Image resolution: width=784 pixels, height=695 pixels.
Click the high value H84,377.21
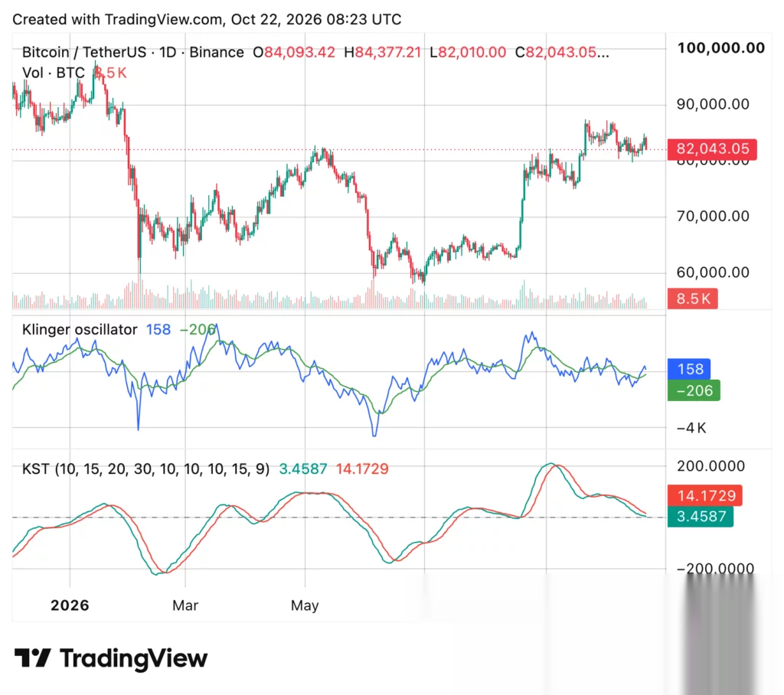point(382,52)
